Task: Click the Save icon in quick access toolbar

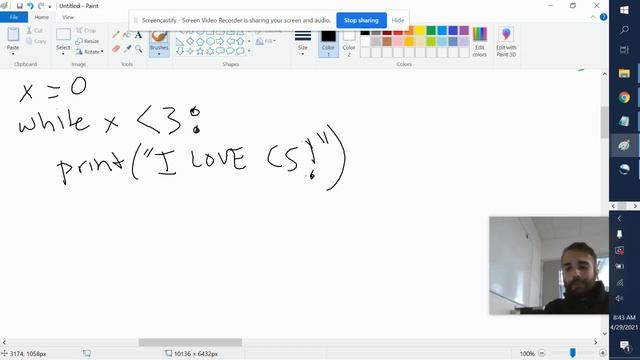Action: [x=19, y=6]
